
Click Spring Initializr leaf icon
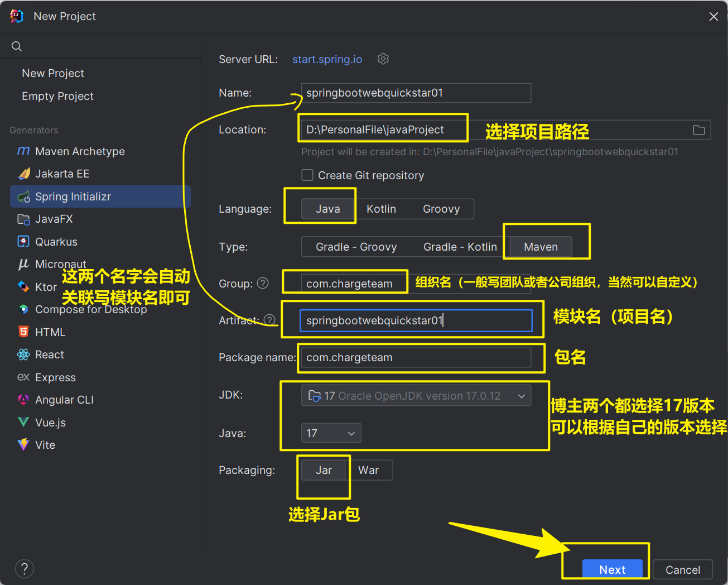24,196
